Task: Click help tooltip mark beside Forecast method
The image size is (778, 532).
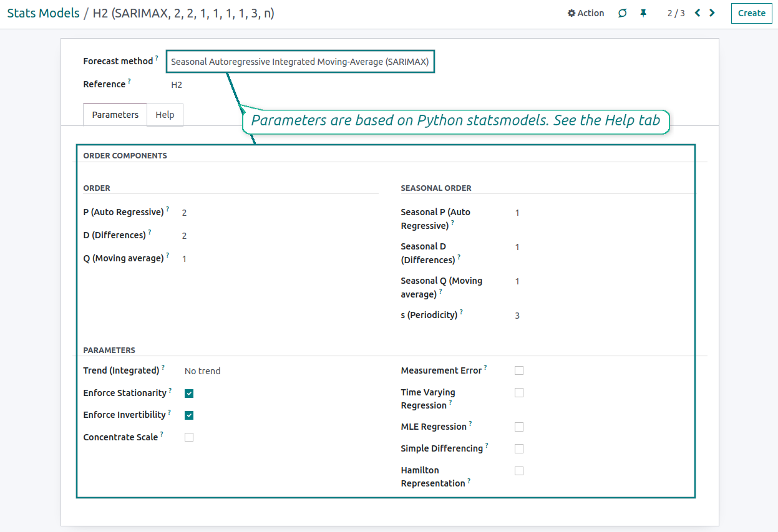Action: pyautogui.click(x=157, y=58)
